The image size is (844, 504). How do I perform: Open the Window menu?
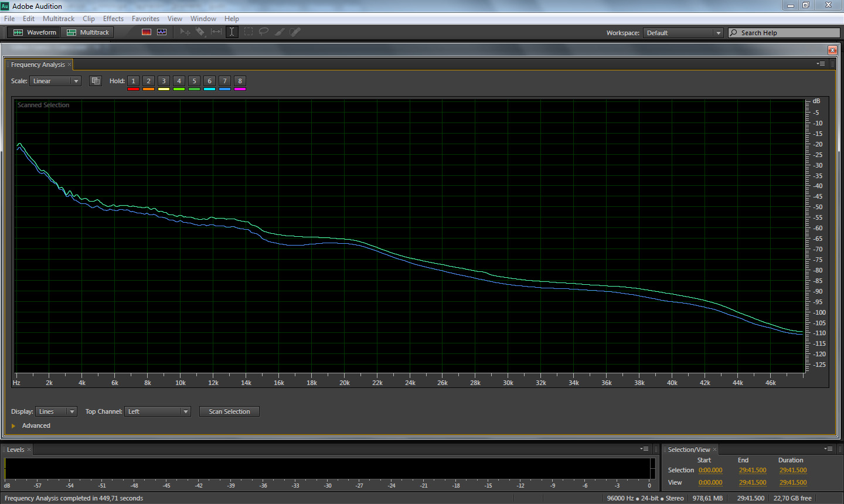[203, 19]
